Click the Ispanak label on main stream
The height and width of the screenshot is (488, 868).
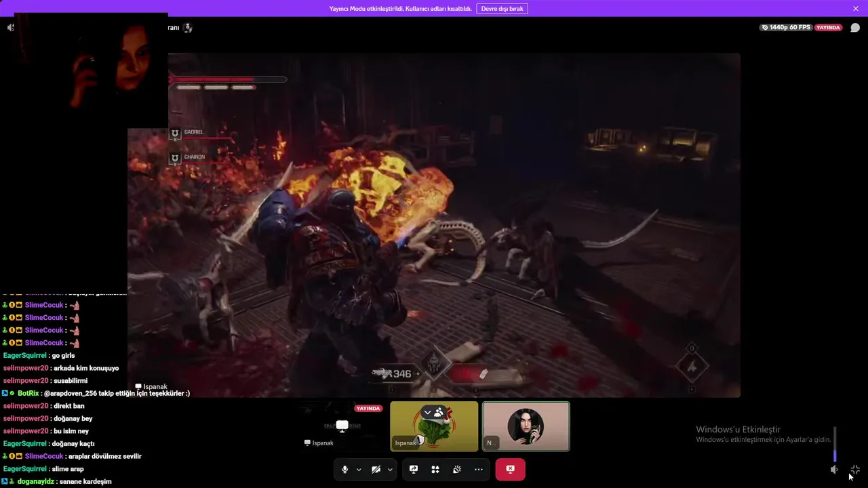(x=151, y=386)
